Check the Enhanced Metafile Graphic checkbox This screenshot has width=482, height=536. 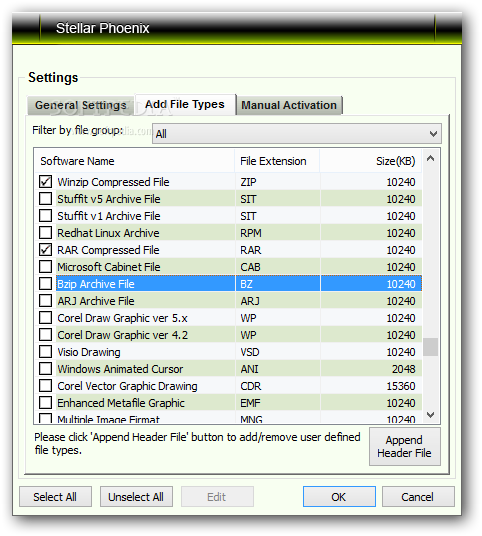[45, 403]
